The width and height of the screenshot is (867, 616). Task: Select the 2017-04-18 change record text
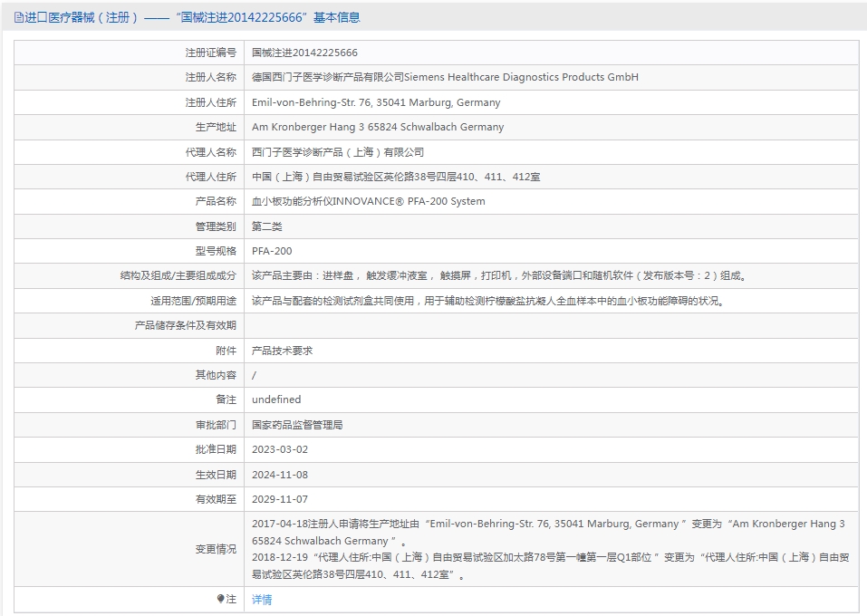tap(548, 532)
